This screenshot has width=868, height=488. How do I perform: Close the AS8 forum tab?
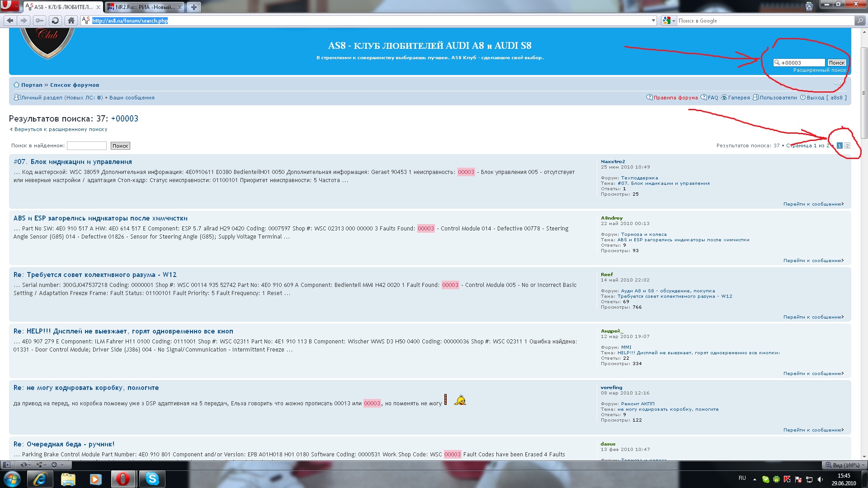(x=98, y=7)
